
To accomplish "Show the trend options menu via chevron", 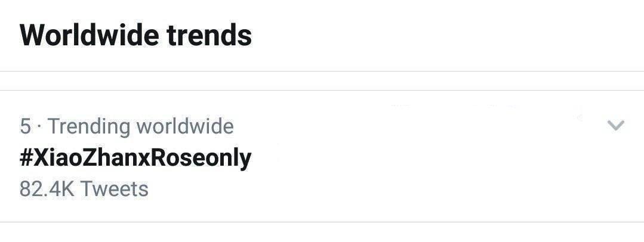I will pyautogui.click(x=615, y=125).
